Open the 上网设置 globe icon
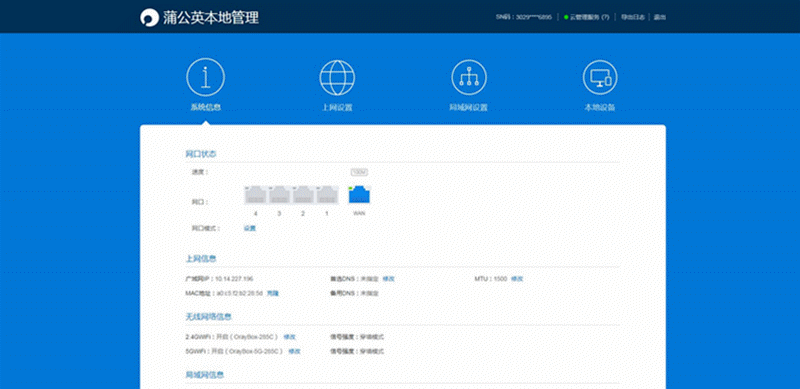The image size is (800, 389). pos(337,78)
